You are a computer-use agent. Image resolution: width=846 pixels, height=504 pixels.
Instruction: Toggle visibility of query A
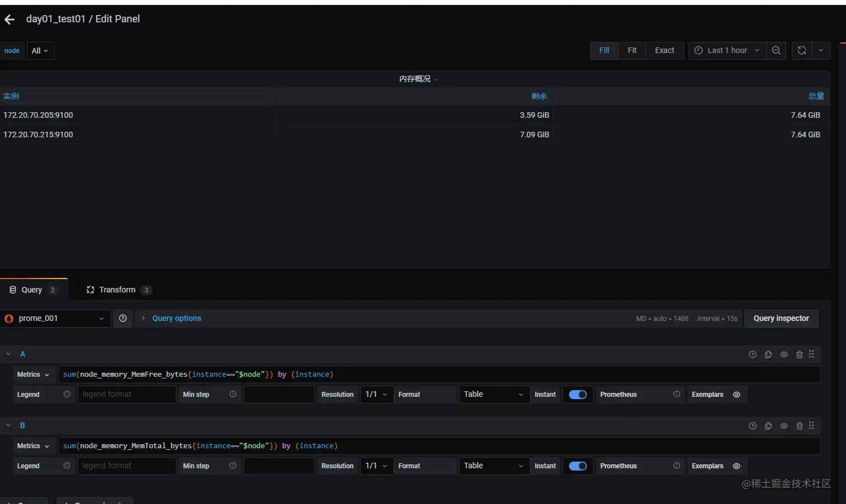point(784,354)
